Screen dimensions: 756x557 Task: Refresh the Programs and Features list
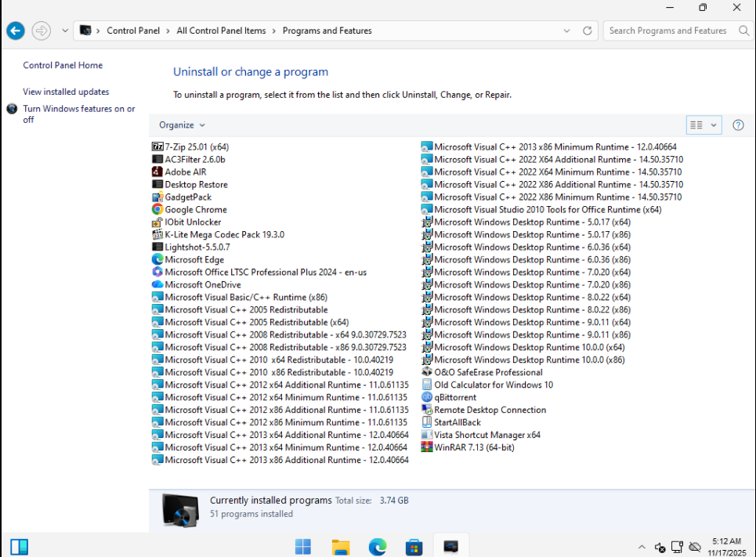click(588, 31)
